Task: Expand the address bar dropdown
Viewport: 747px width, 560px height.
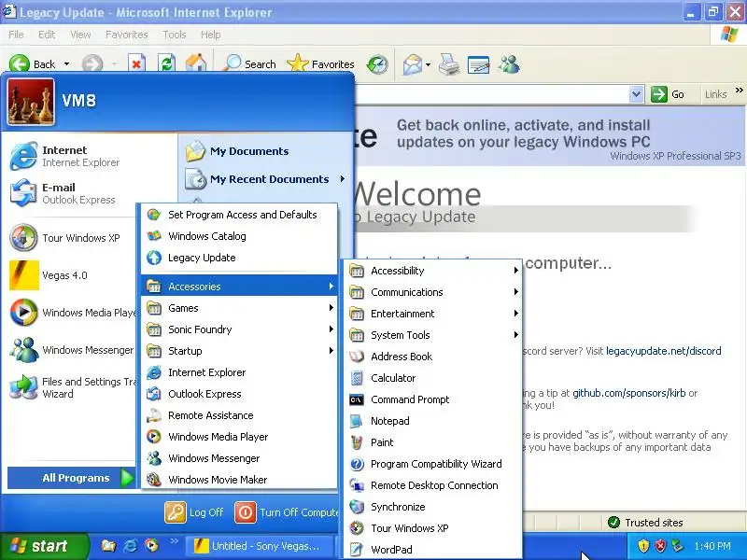Action: tap(636, 94)
